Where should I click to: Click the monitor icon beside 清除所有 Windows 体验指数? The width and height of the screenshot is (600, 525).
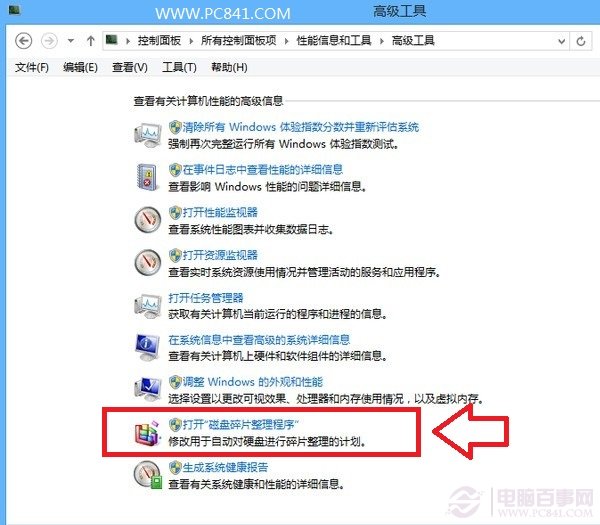(148, 135)
